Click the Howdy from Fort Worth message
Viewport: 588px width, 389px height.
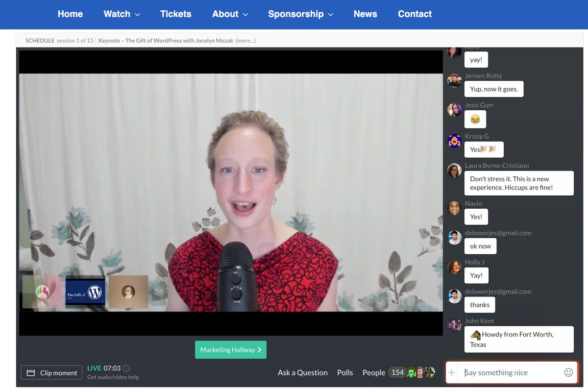[519, 339]
